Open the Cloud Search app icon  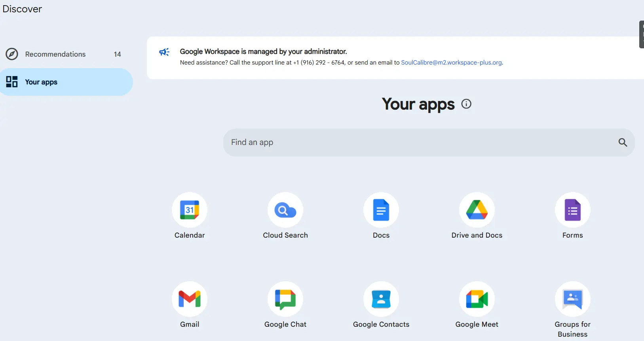[285, 210]
